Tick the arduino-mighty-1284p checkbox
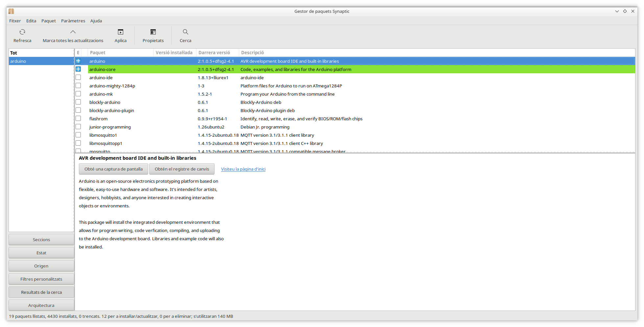 (x=78, y=86)
